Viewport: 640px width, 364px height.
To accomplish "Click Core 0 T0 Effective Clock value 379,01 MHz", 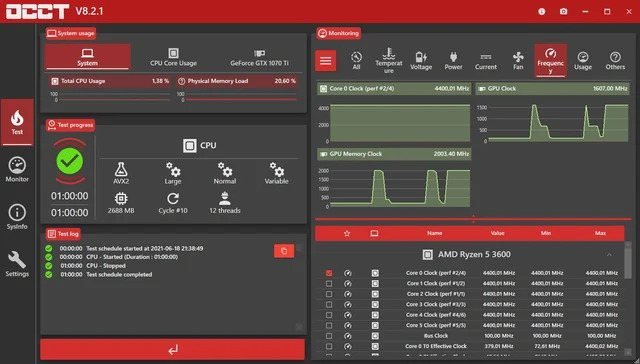I will tap(498, 346).
